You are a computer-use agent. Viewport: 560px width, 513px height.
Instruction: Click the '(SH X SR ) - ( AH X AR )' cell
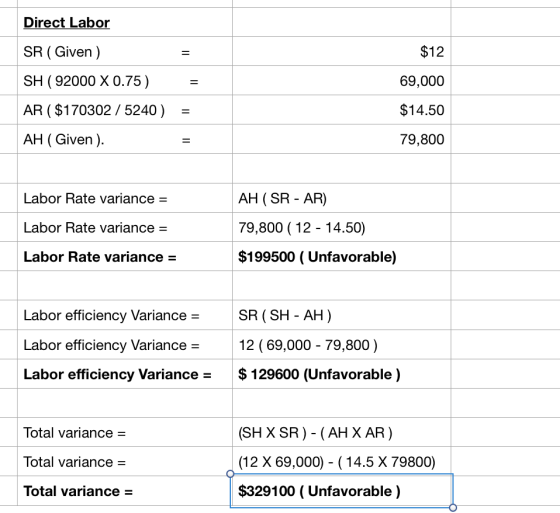(341, 433)
